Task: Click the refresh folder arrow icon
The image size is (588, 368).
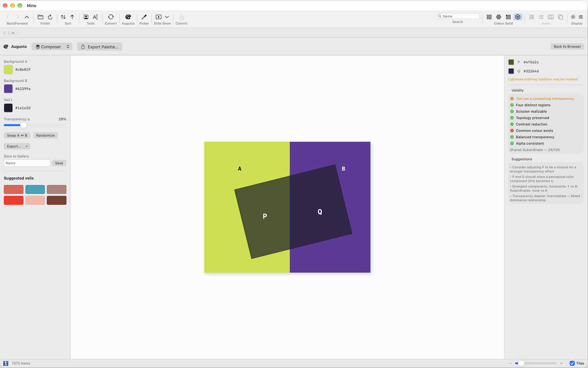Action: click(x=50, y=17)
